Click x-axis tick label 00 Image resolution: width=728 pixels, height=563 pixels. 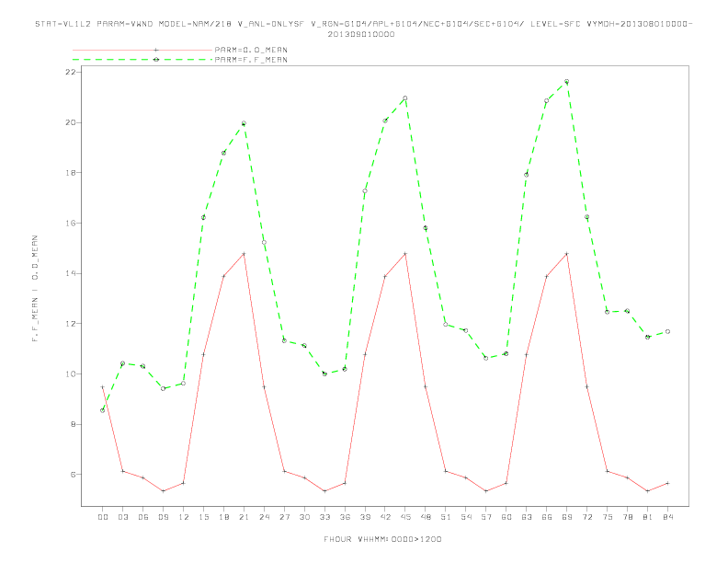(x=103, y=517)
